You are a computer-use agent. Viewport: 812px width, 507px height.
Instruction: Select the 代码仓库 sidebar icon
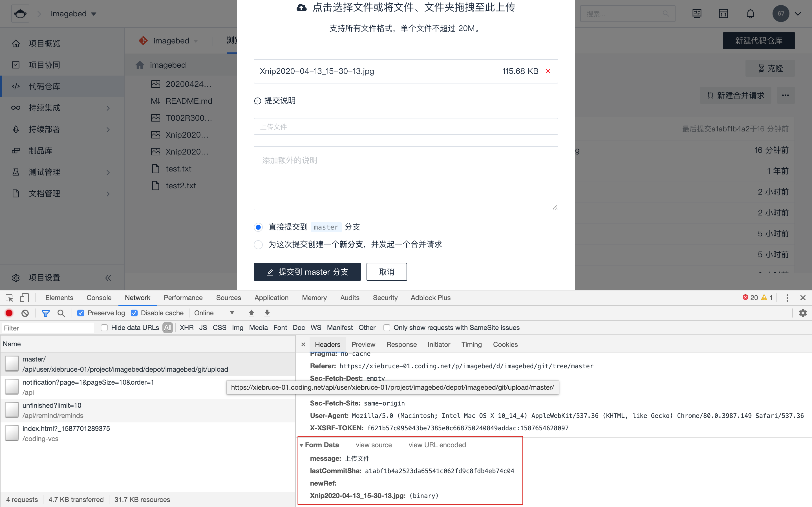pyautogui.click(x=16, y=86)
